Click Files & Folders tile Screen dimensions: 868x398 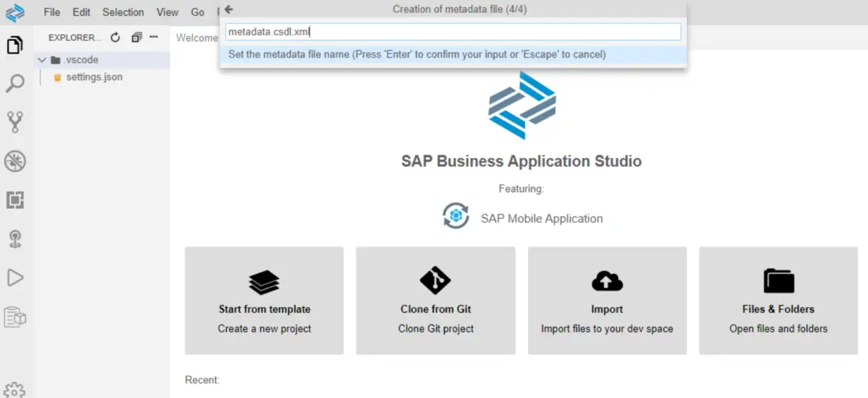coord(778,300)
